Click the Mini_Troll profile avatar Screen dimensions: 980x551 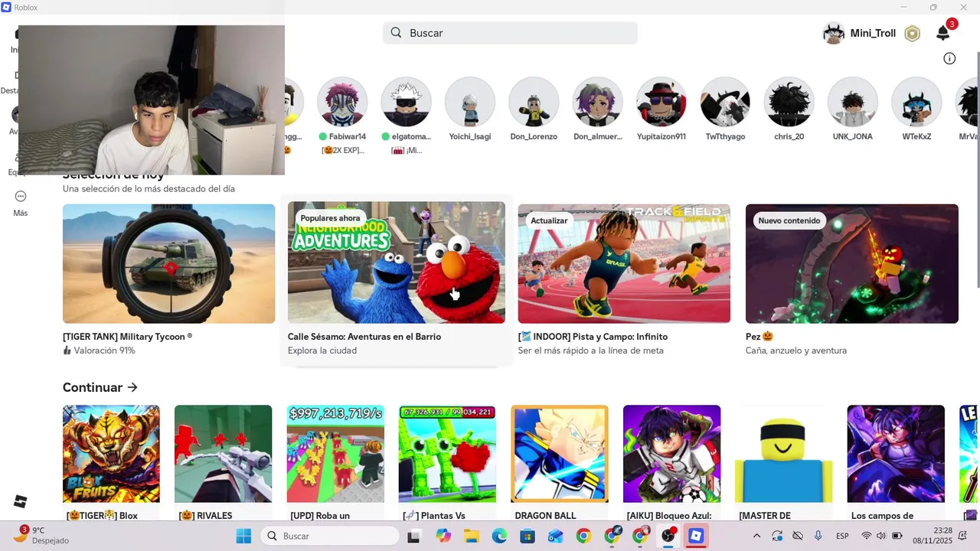[x=833, y=33]
